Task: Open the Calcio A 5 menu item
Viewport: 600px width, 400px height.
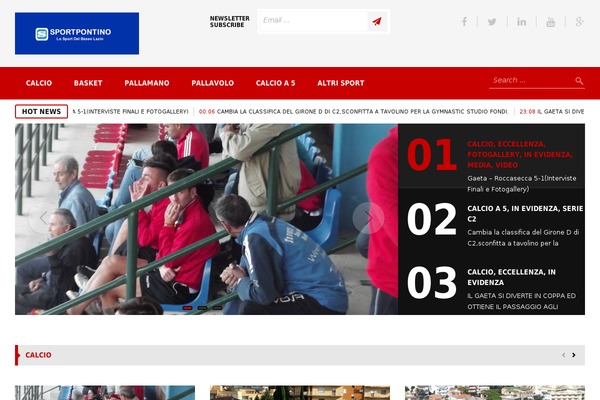Action: tap(276, 83)
